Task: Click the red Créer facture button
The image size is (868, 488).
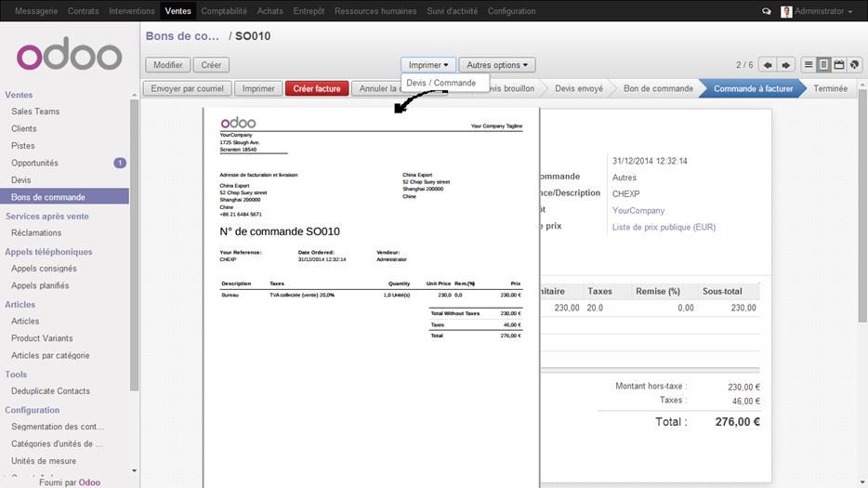Action: (x=317, y=88)
